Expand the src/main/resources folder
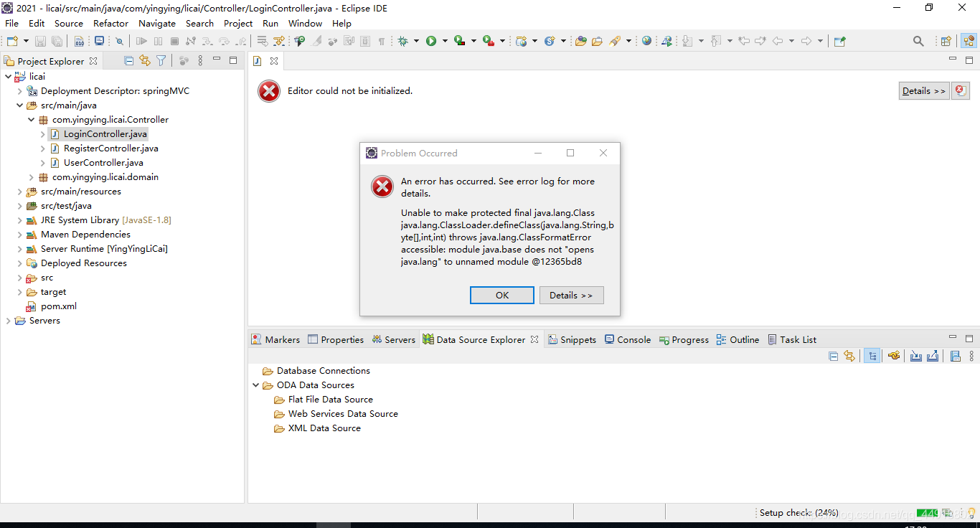The width and height of the screenshot is (980, 528). pyautogui.click(x=19, y=192)
